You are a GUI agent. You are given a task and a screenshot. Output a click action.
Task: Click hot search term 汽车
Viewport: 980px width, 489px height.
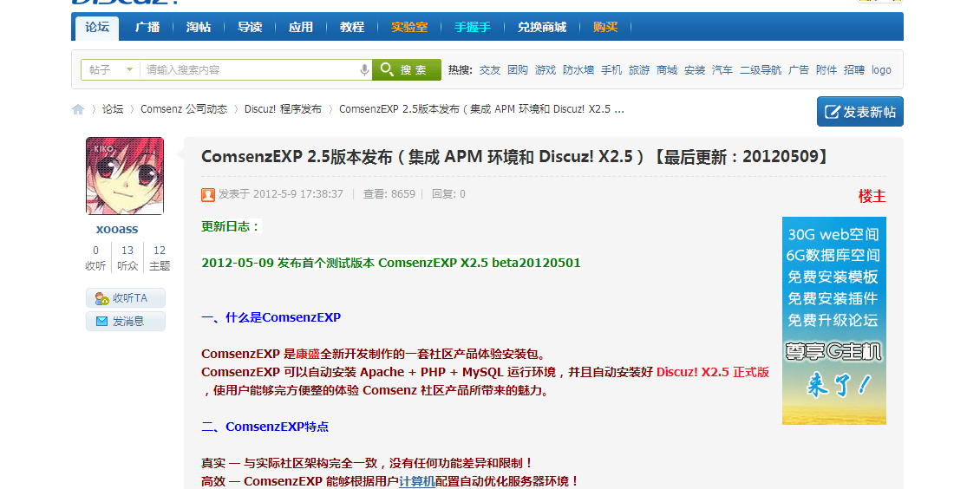click(722, 70)
